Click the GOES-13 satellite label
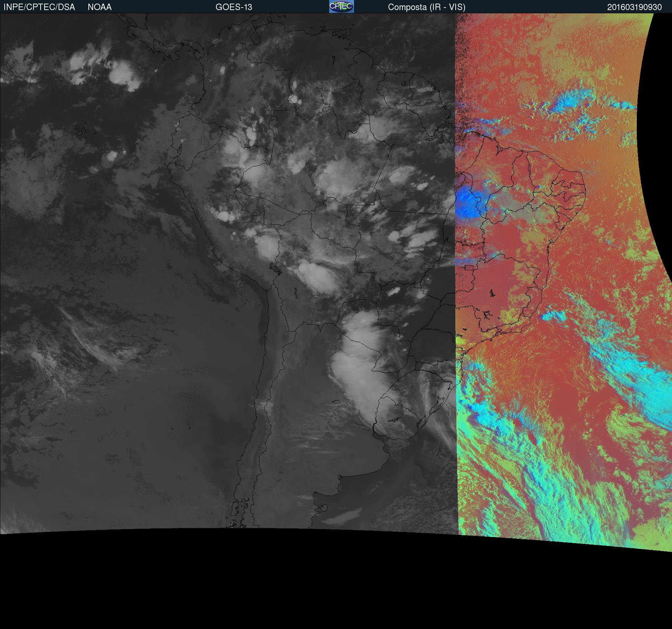Screen dimensions: 672x629 coord(234,7)
